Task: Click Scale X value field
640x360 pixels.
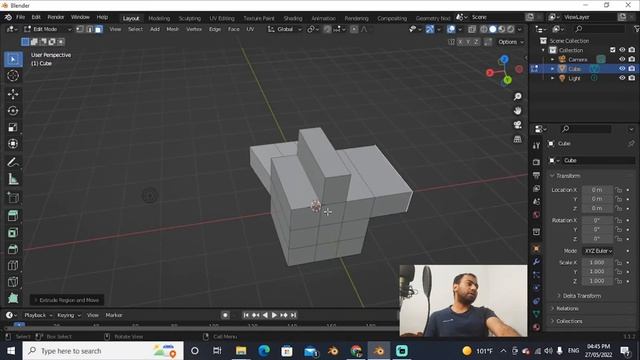Action: point(597,262)
